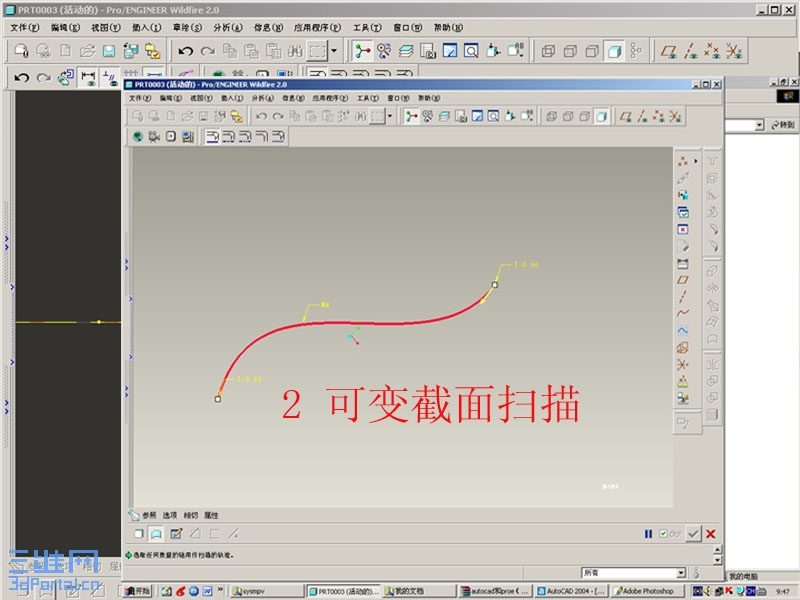The height and width of the screenshot is (600, 800).
Task: Expand selection box dropdown arrow in front window
Action: [x=390, y=116]
